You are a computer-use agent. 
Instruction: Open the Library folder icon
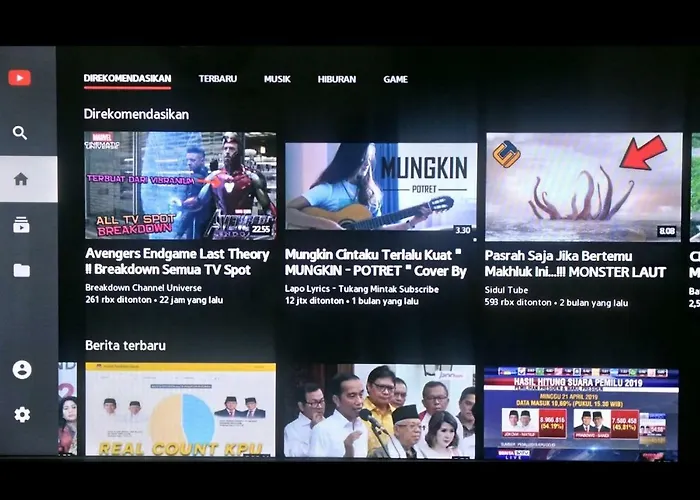tap(21, 270)
